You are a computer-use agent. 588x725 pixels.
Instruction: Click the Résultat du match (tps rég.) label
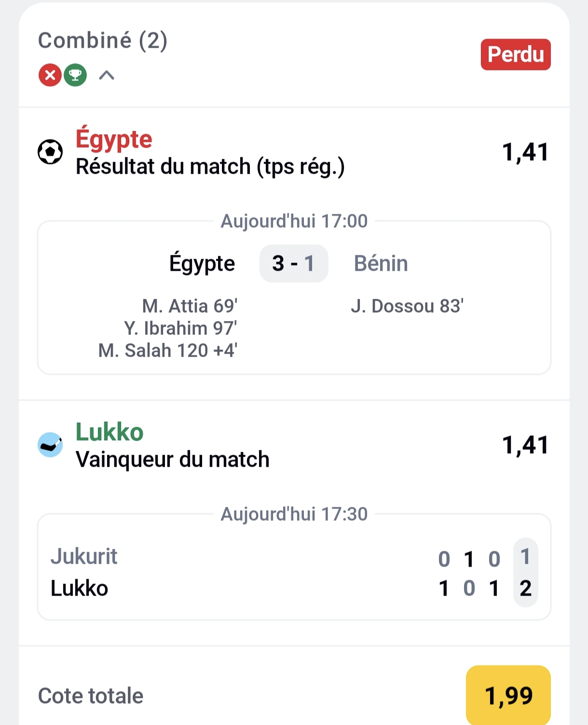(x=210, y=167)
